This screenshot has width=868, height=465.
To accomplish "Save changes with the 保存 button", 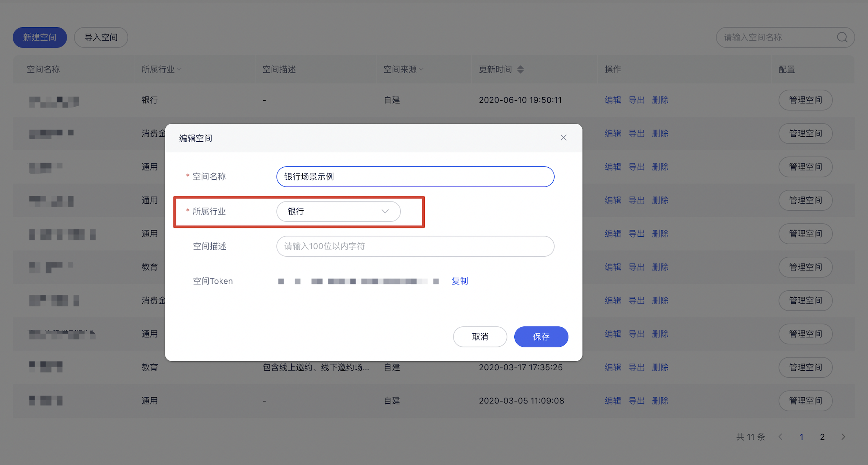I will pyautogui.click(x=541, y=337).
